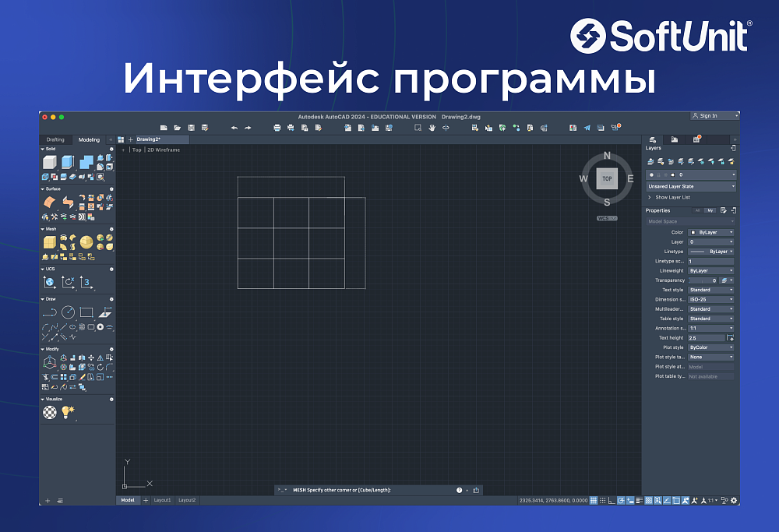
Task: Toggle ortho mode in the status bar
Action: point(612,500)
